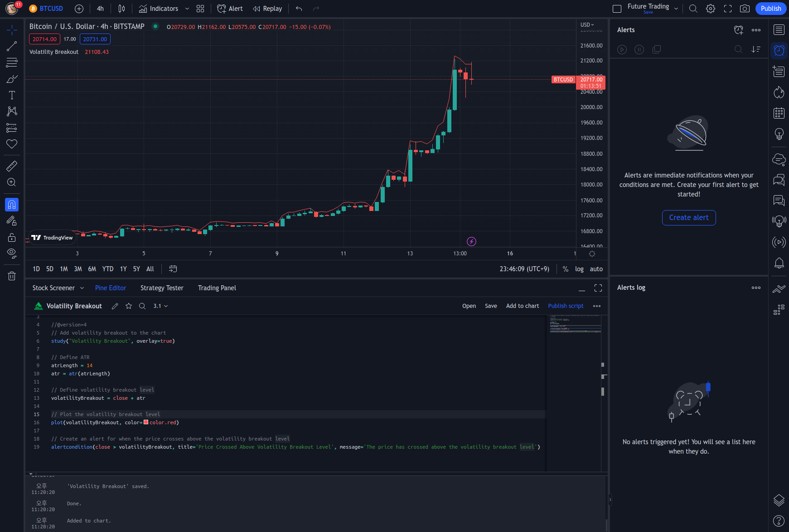The width and height of the screenshot is (789, 532).
Task: Select the brush drawing tool
Action: (x=12, y=79)
